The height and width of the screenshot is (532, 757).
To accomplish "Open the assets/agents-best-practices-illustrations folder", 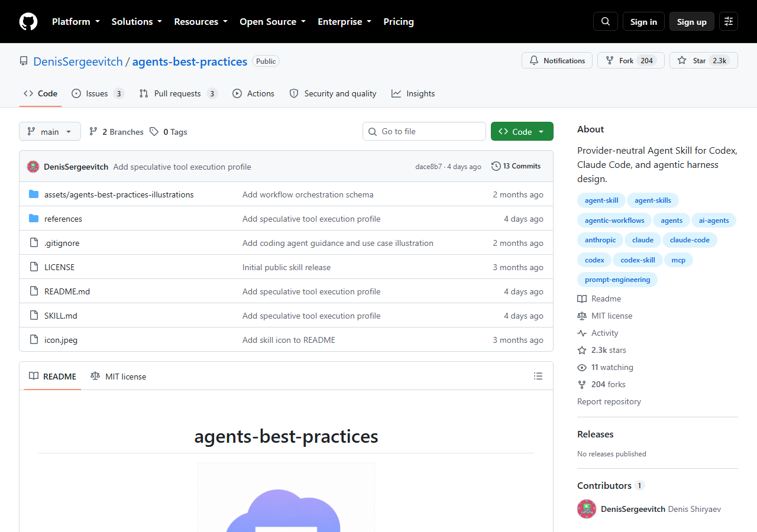I will (x=119, y=194).
